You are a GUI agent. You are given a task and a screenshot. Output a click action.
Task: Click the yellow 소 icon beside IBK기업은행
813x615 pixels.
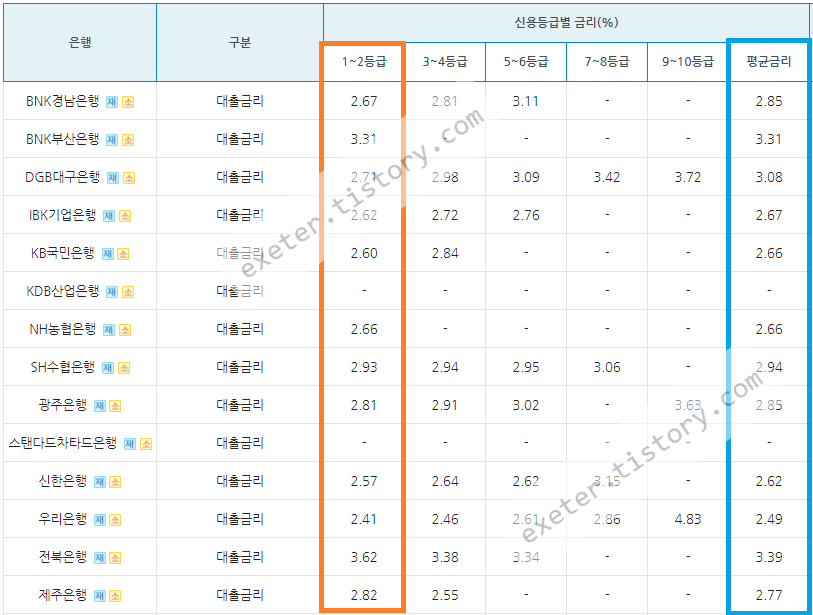(x=124, y=216)
